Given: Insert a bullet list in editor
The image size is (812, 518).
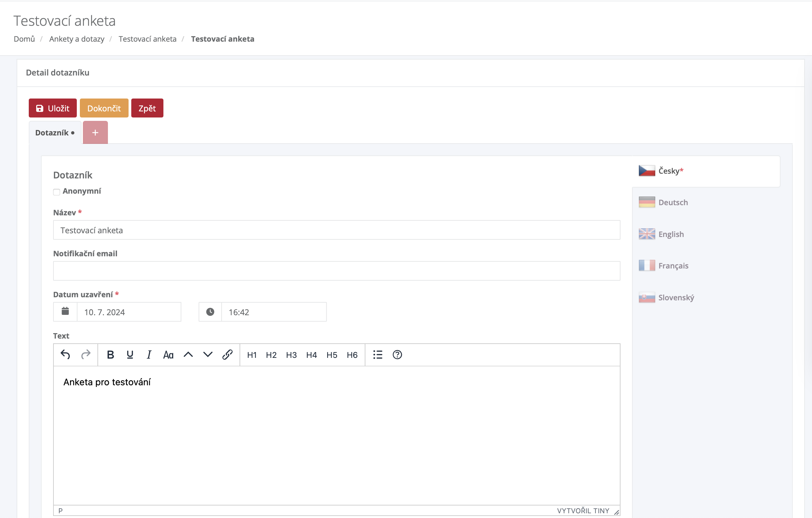Looking at the screenshot, I should [378, 354].
